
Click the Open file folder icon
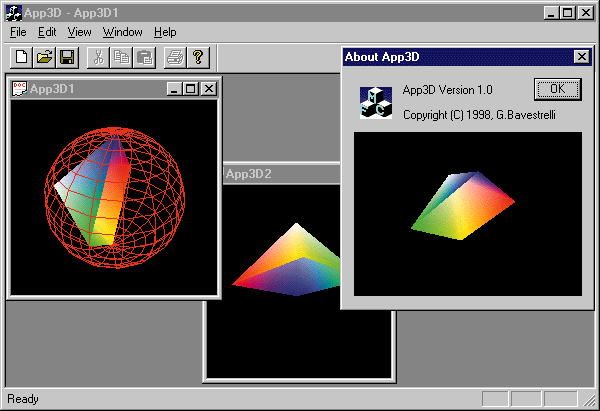(x=45, y=57)
